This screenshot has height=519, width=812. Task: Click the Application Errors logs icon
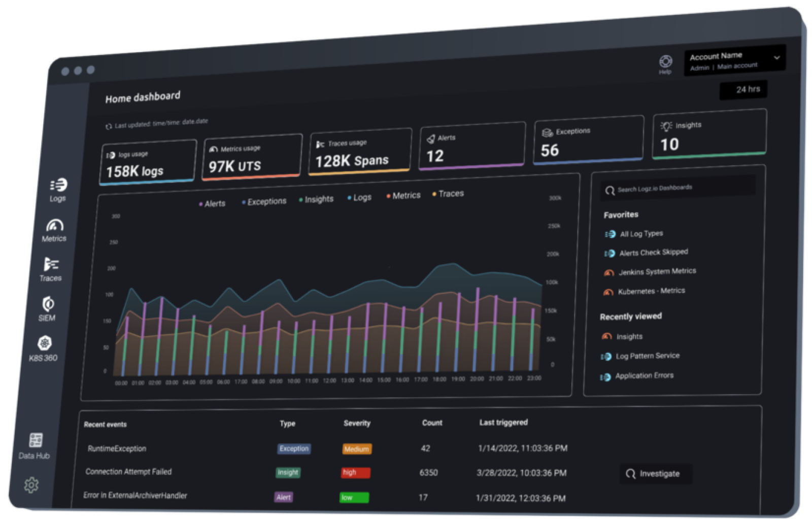[x=605, y=377]
